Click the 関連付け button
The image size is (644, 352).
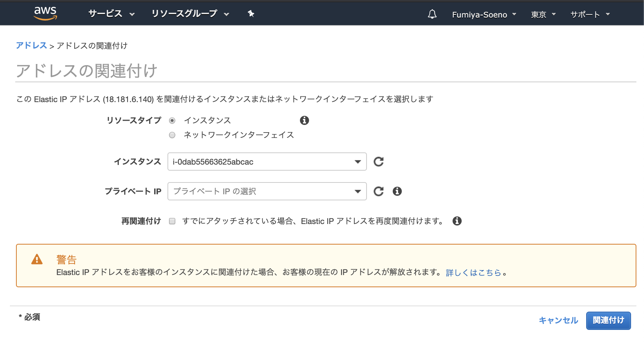tap(608, 320)
